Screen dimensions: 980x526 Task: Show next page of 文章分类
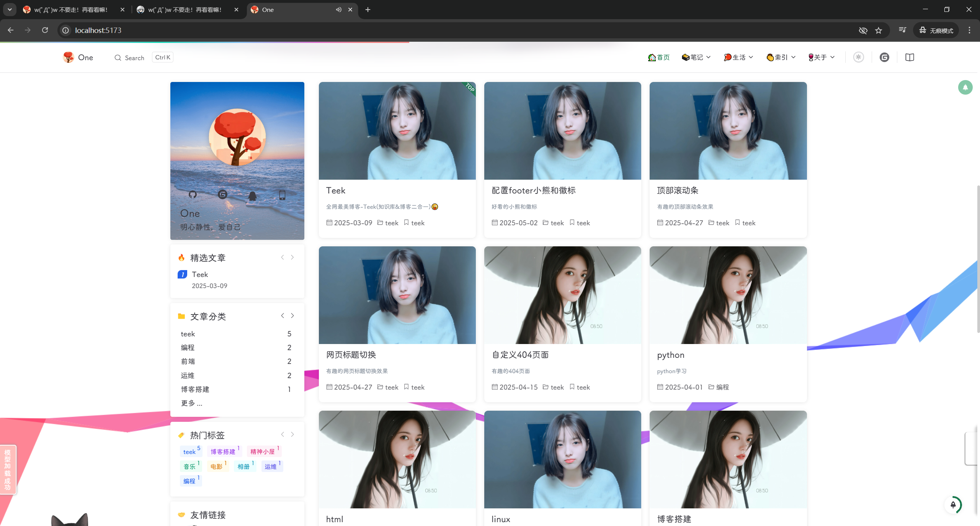pyautogui.click(x=292, y=316)
